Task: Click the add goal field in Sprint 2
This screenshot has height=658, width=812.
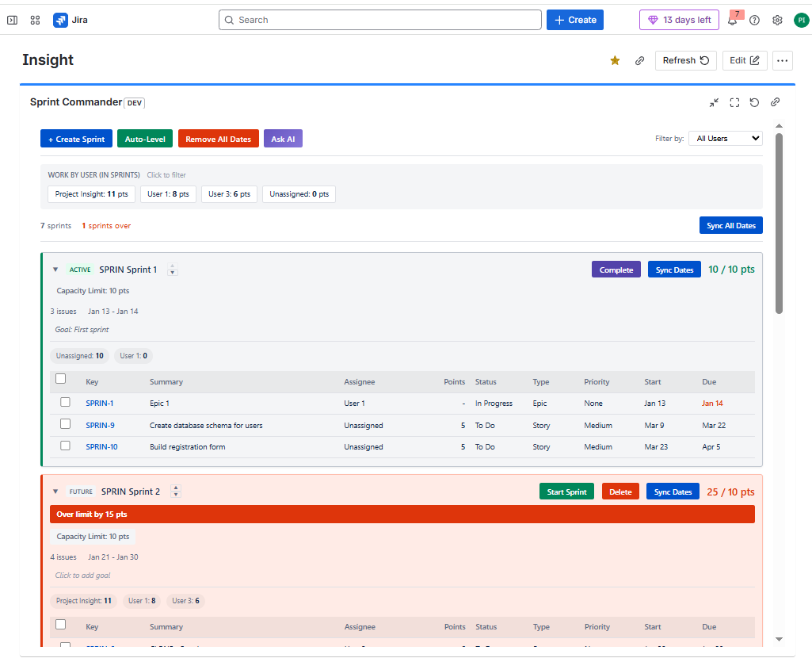Action: click(82, 575)
